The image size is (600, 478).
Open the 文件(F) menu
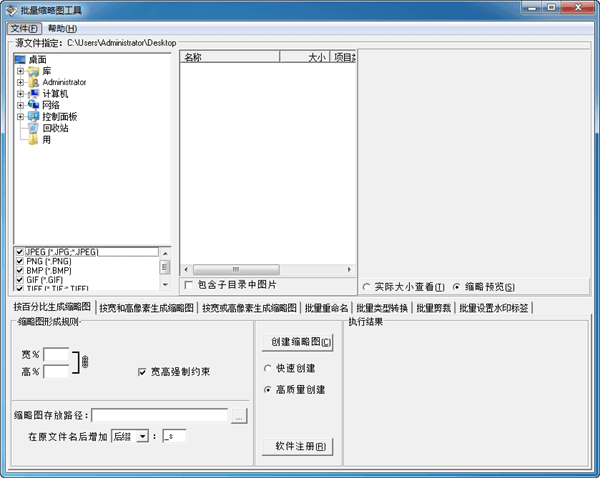[x=24, y=29]
